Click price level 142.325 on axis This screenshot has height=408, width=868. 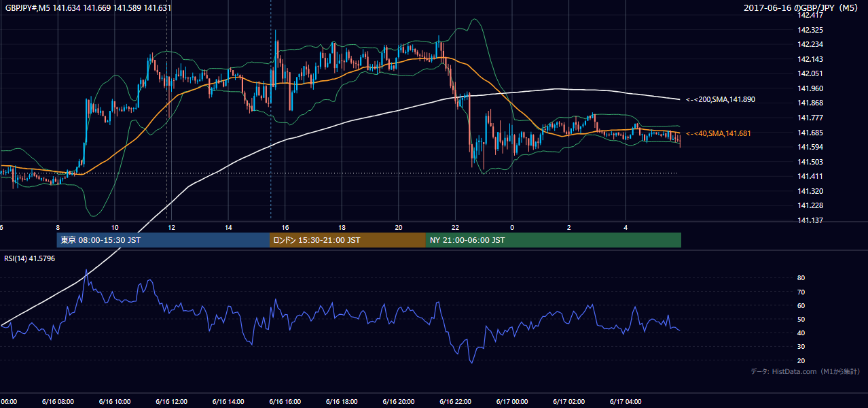point(810,31)
